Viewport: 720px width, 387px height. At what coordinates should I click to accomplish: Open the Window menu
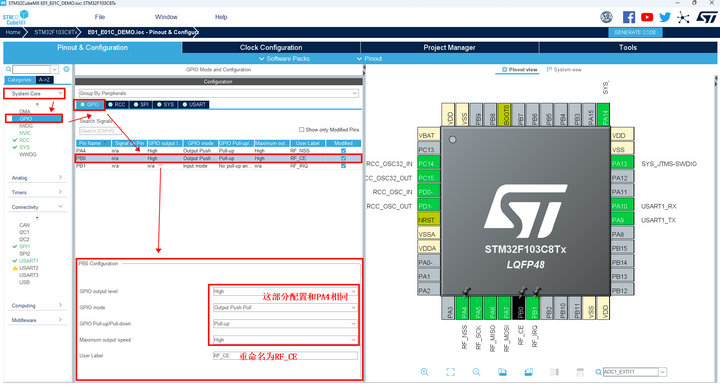(166, 17)
